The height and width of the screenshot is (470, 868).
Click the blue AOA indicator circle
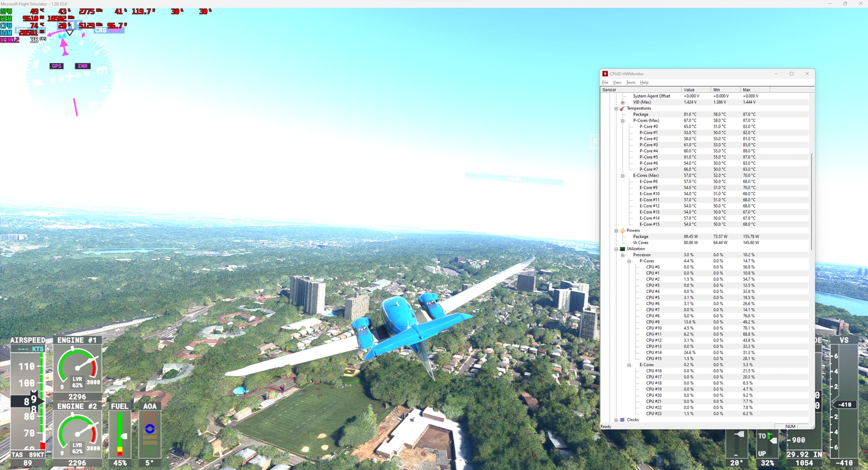tap(150, 428)
